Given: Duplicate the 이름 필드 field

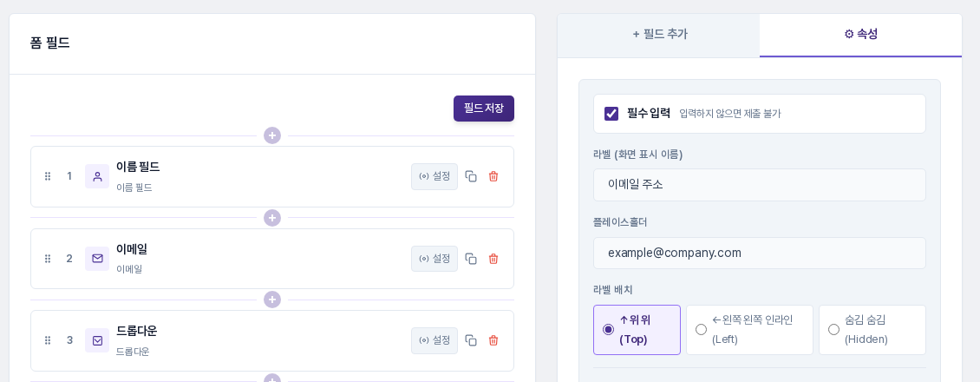Looking at the screenshot, I should pos(471,176).
